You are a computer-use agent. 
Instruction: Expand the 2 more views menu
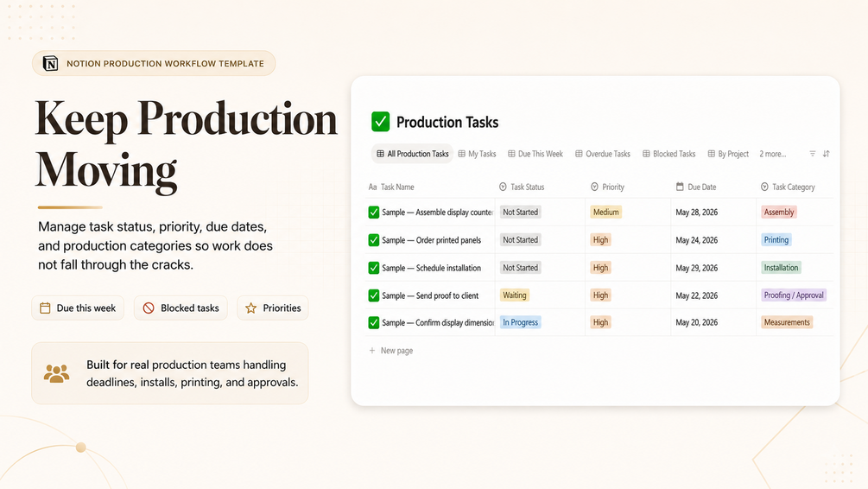pyautogui.click(x=772, y=154)
